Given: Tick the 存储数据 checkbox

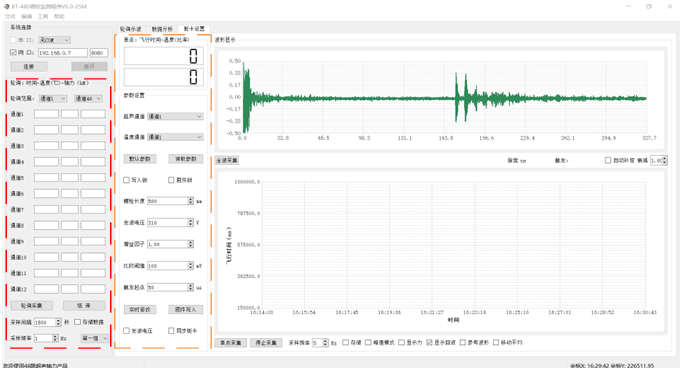Looking at the screenshot, I should [x=77, y=322].
